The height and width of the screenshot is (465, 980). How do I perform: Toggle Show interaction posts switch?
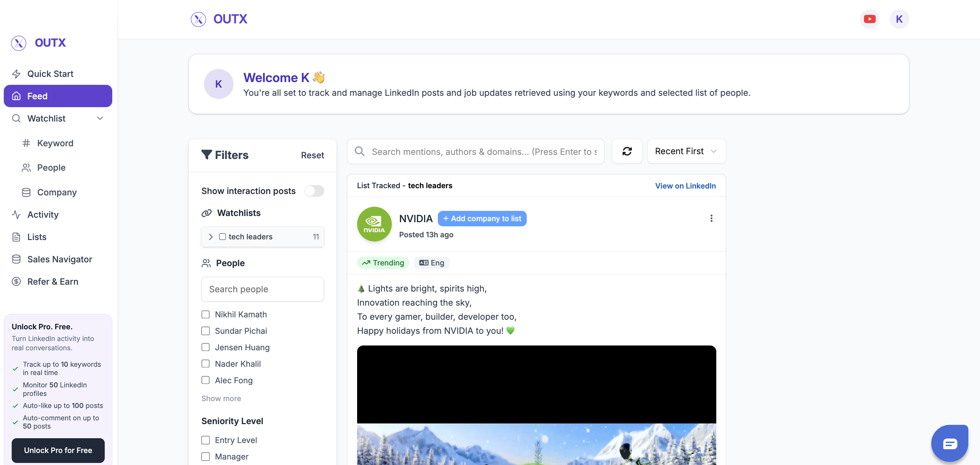point(314,191)
